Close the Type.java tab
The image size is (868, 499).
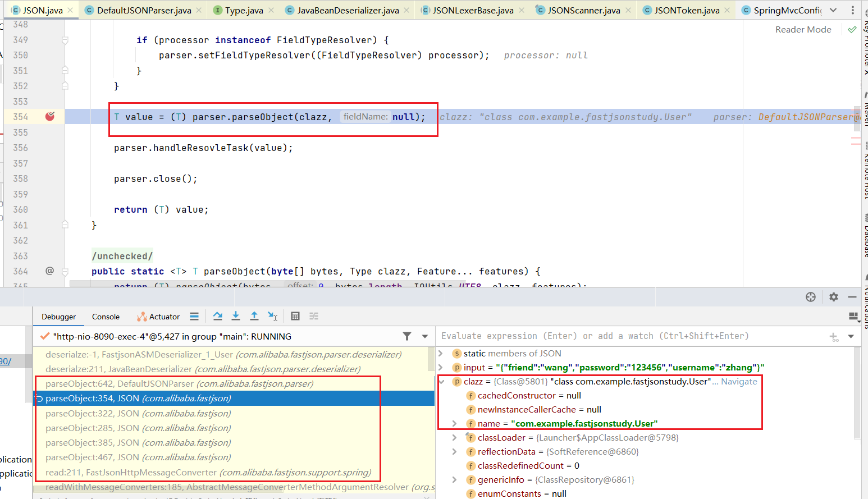pyautogui.click(x=271, y=10)
